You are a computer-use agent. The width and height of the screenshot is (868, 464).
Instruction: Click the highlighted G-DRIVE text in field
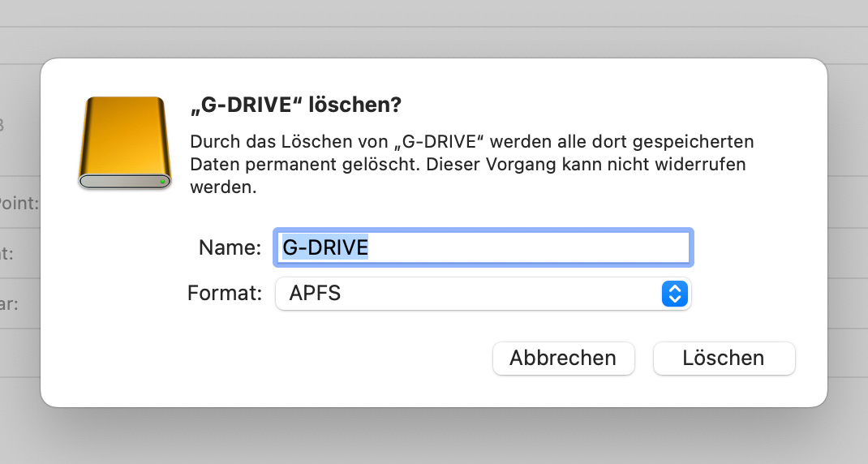click(325, 247)
